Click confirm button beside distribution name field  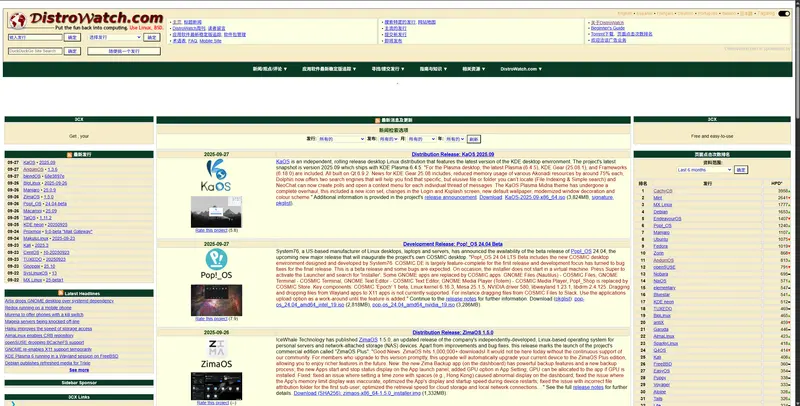pyautogui.click(x=72, y=37)
